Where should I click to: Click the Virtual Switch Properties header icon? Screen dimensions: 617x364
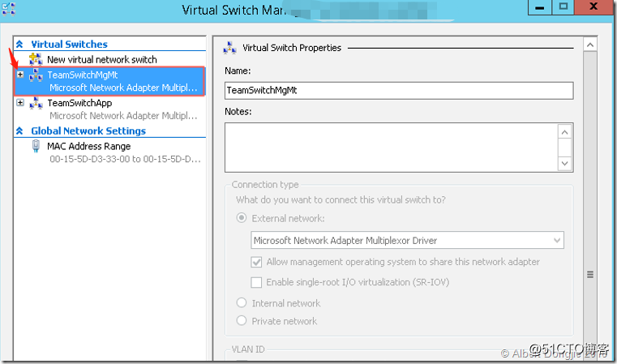(x=229, y=48)
